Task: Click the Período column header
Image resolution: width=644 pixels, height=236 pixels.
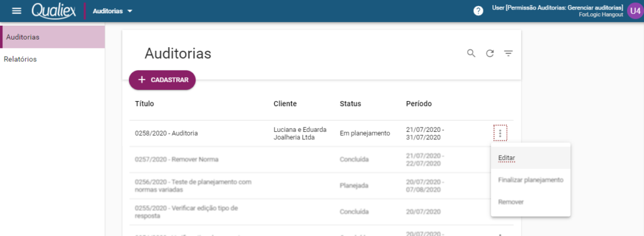Action: click(419, 104)
